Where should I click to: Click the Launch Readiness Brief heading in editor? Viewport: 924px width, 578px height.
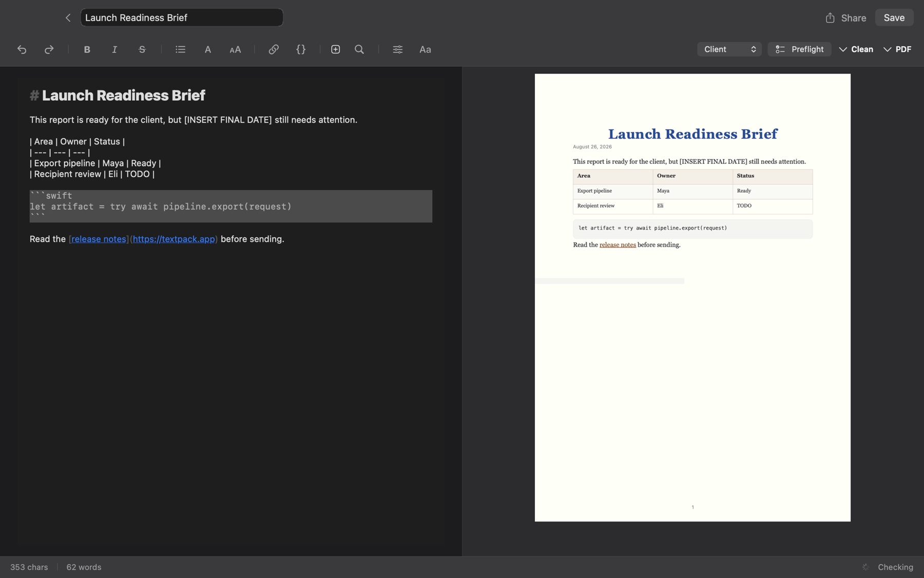pos(124,96)
